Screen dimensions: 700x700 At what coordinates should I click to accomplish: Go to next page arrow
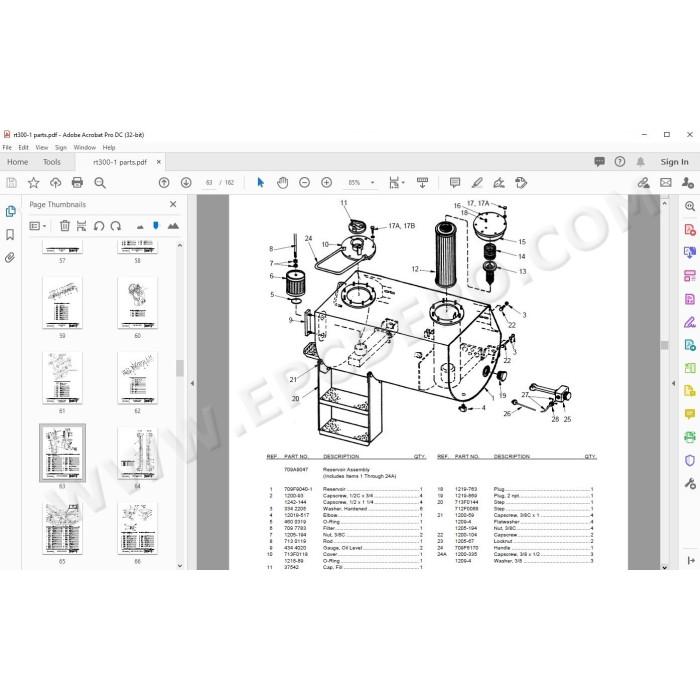click(186, 183)
